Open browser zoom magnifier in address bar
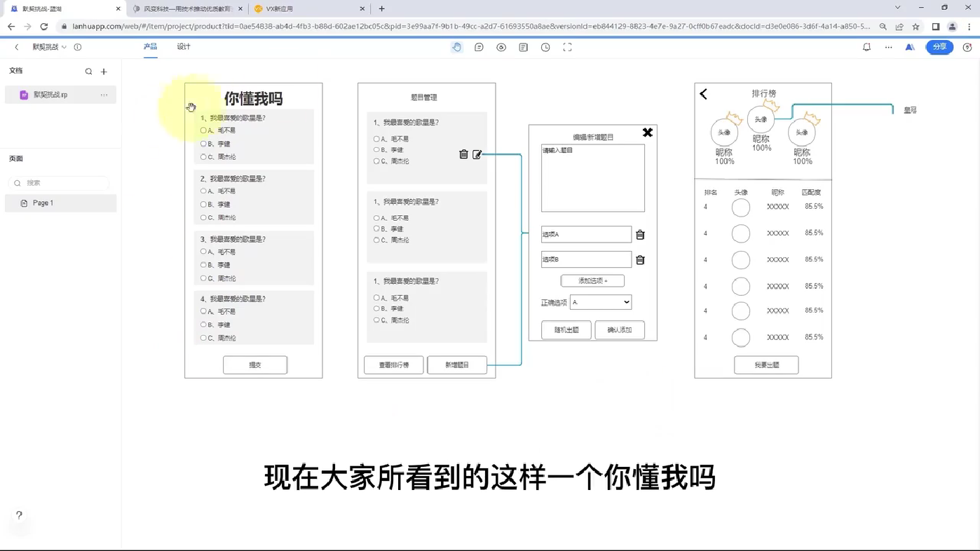 [883, 27]
